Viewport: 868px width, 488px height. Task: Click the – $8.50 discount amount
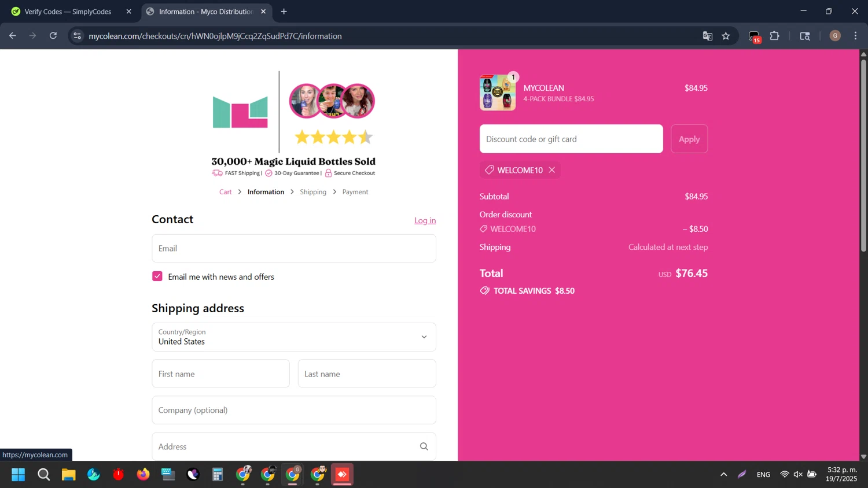pyautogui.click(x=695, y=229)
